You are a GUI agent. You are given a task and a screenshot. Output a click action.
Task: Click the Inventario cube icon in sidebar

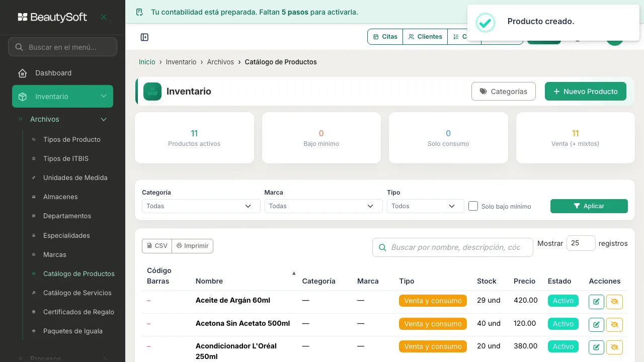pyautogui.click(x=22, y=97)
